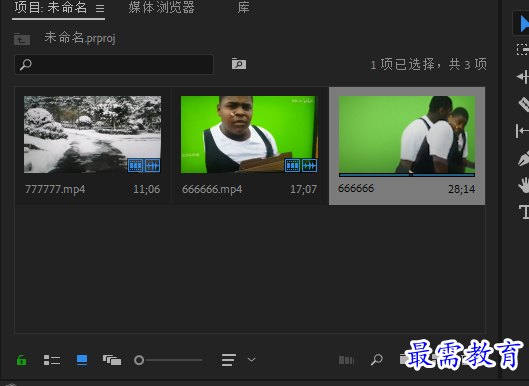Click the automate to sequence icon
Image resolution: width=529 pixels, height=386 pixels.
coord(346,360)
